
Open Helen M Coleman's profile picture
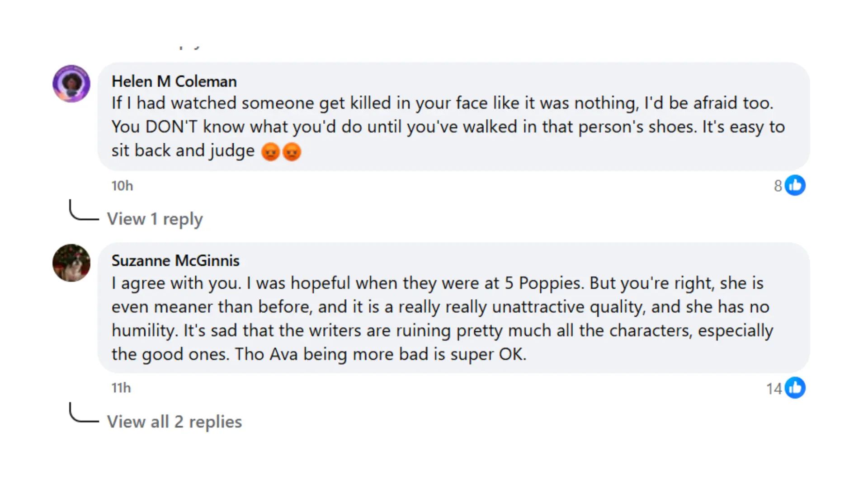point(71,84)
